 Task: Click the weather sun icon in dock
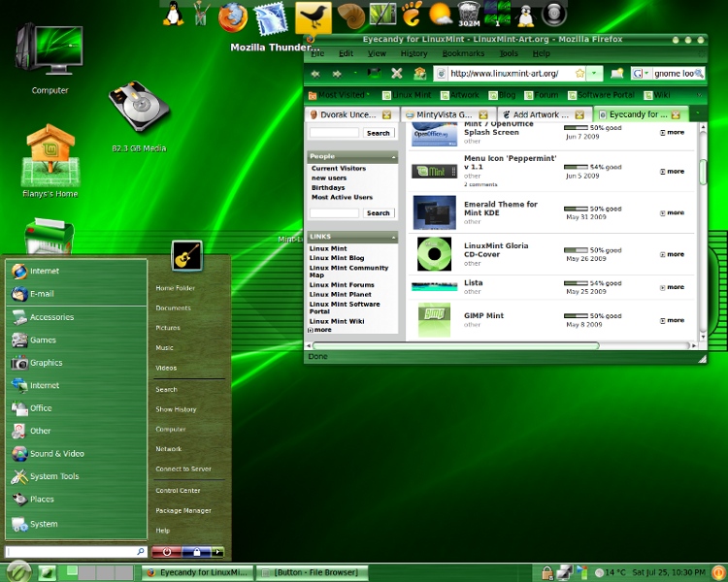[x=440, y=14]
